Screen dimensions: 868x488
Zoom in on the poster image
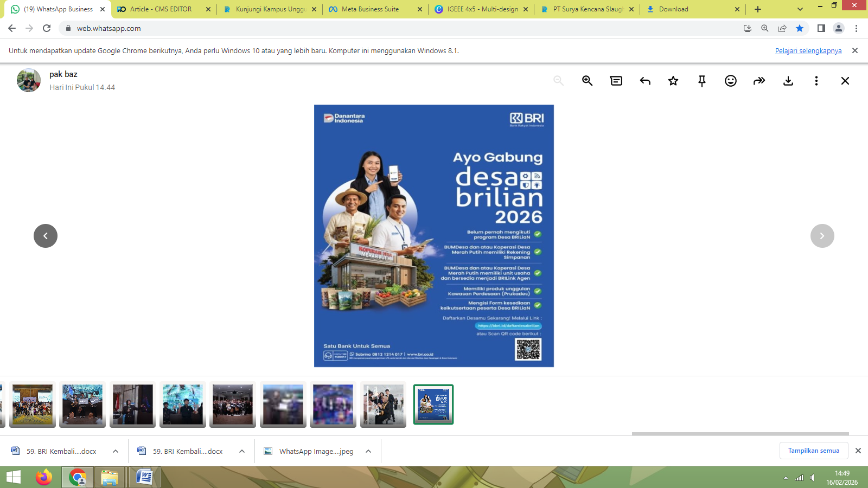(587, 81)
